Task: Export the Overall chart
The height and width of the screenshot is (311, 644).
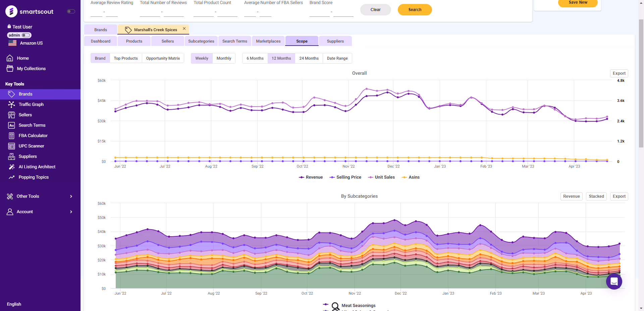Action: tap(619, 73)
